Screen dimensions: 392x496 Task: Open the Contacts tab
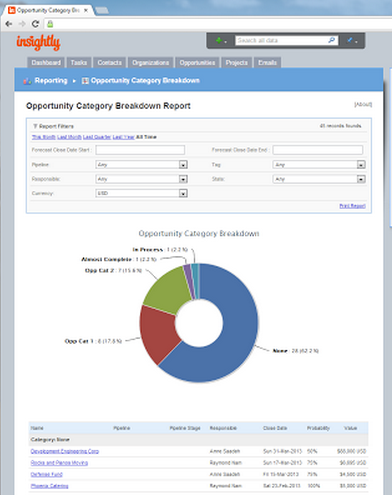click(x=109, y=63)
